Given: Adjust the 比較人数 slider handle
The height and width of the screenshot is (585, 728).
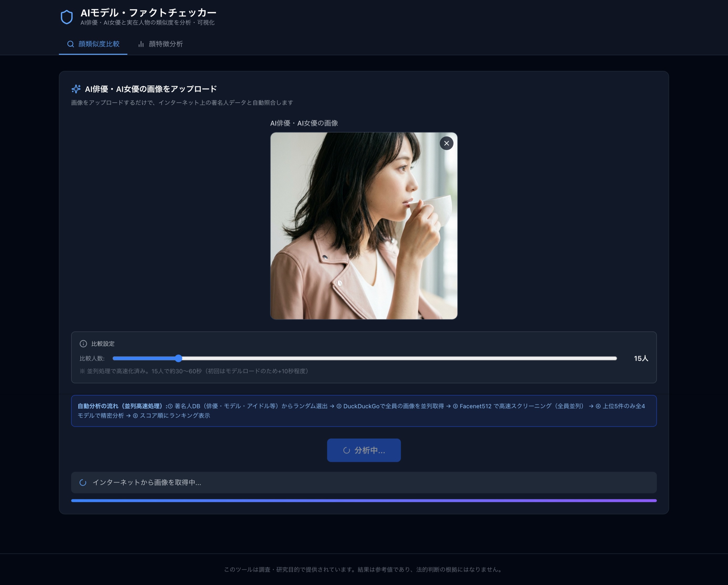Looking at the screenshot, I should click(179, 358).
